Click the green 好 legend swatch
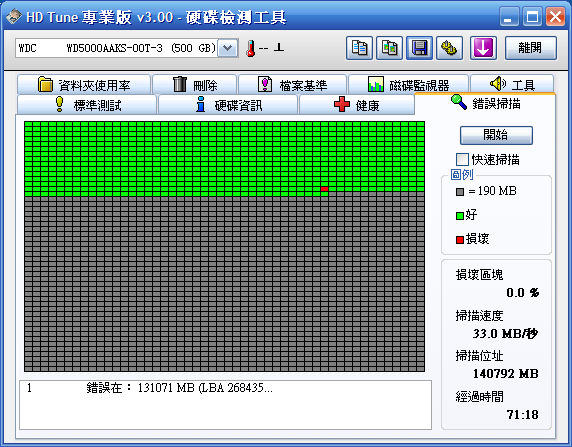The height and width of the screenshot is (447, 572). coord(460,216)
